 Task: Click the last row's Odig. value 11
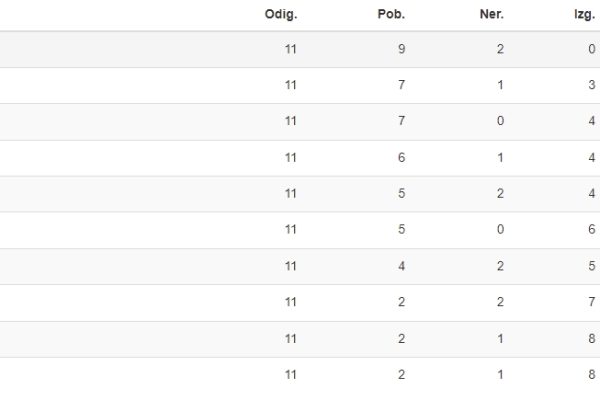click(290, 374)
